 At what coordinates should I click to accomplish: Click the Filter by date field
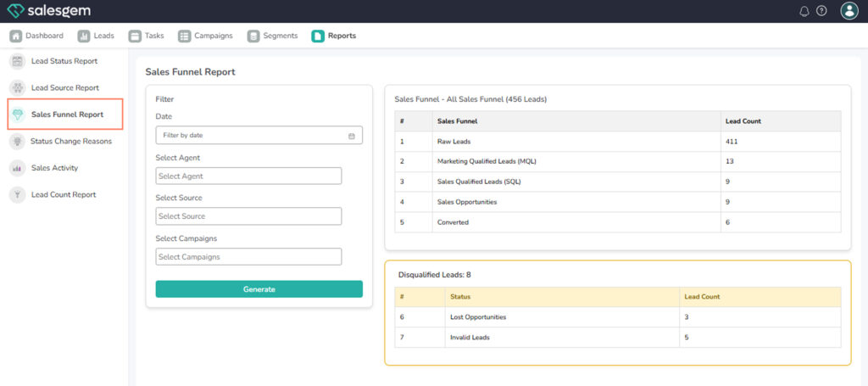point(250,136)
